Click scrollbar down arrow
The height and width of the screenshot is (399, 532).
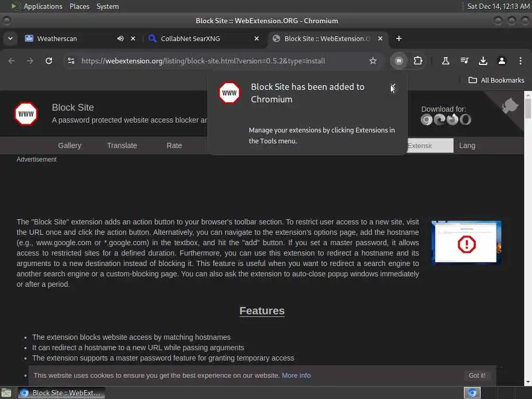pos(528,382)
